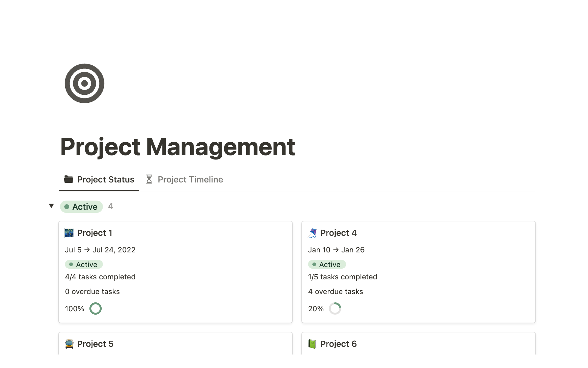Switch to the Project Timeline tab
This screenshot has width=588, height=368.
190,179
